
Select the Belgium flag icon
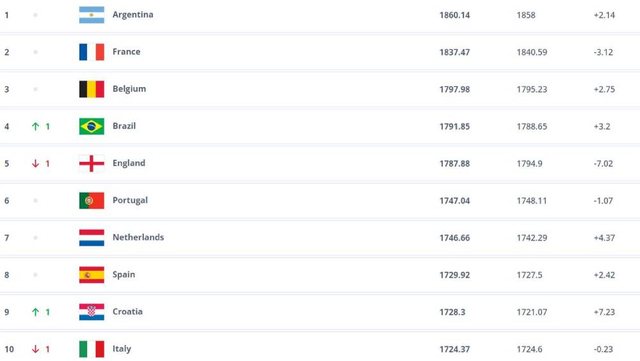coord(91,89)
